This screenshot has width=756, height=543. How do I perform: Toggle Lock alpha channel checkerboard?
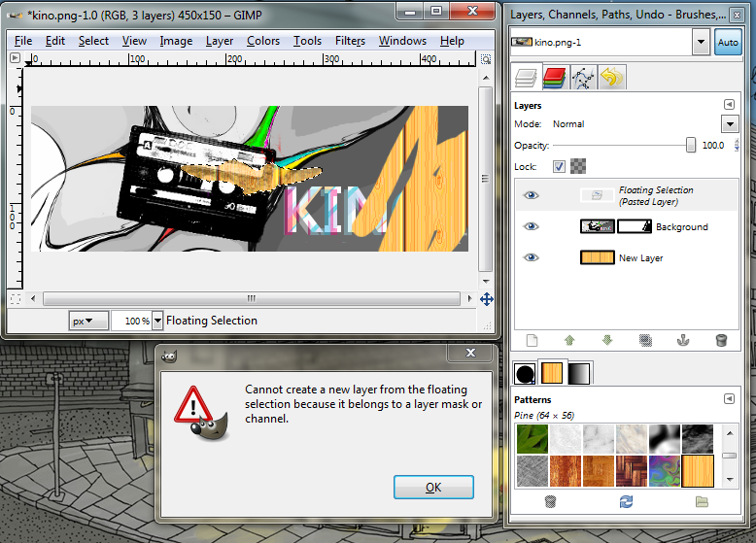(x=578, y=166)
